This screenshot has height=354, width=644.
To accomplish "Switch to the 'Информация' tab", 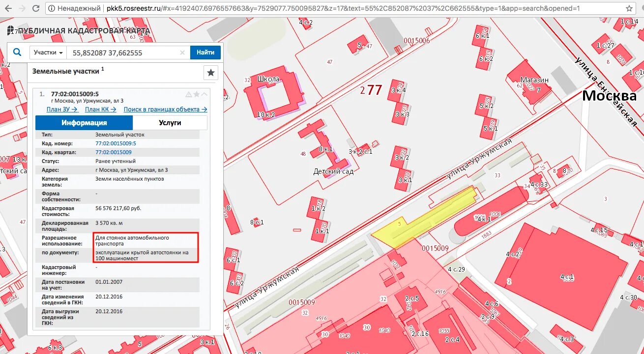I will pyautogui.click(x=84, y=123).
